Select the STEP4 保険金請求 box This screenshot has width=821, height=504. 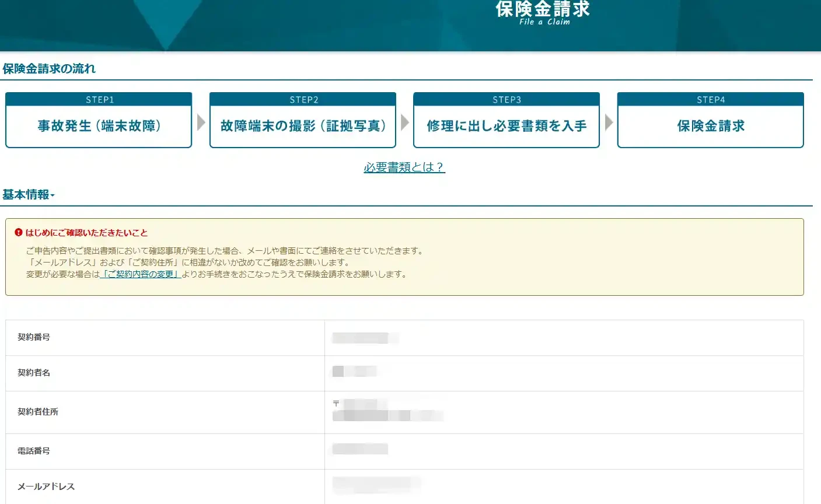[711, 120]
